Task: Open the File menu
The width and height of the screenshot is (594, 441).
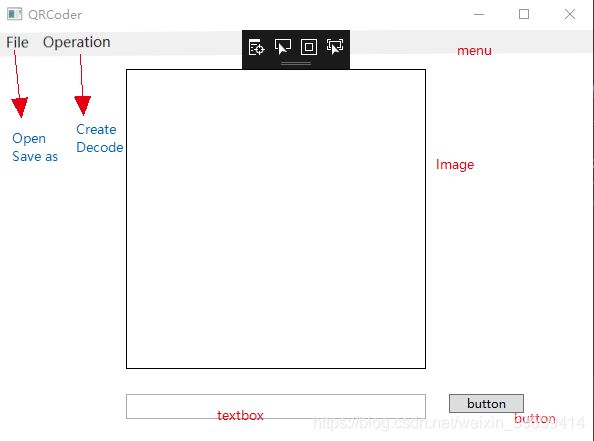Action: click(17, 42)
